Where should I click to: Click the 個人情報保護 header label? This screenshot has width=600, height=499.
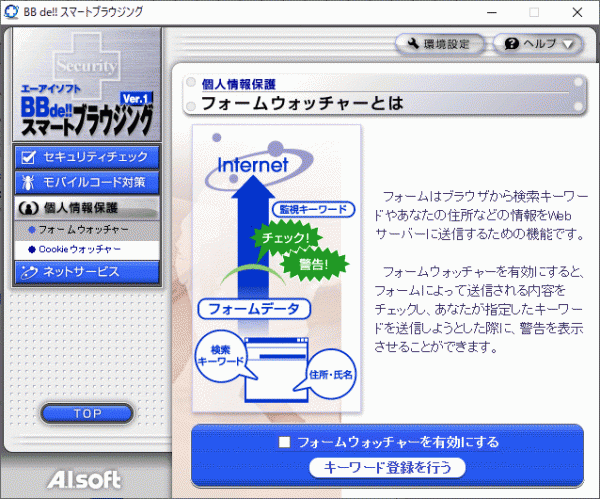pos(239,84)
